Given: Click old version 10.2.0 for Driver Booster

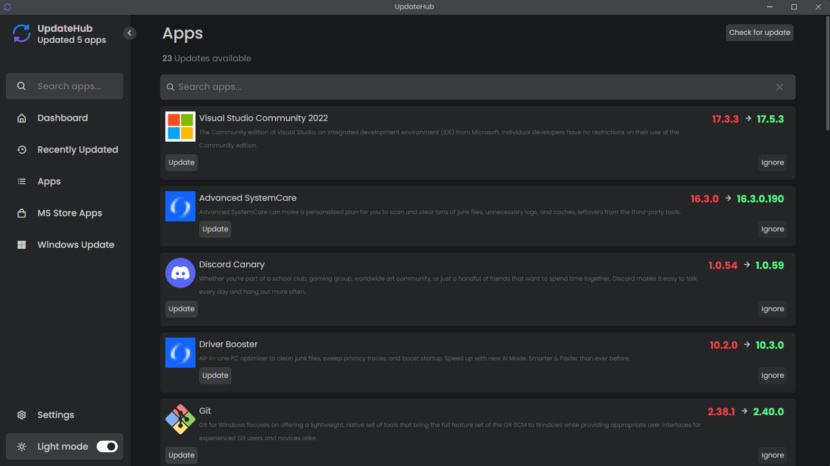Looking at the screenshot, I should [724, 345].
